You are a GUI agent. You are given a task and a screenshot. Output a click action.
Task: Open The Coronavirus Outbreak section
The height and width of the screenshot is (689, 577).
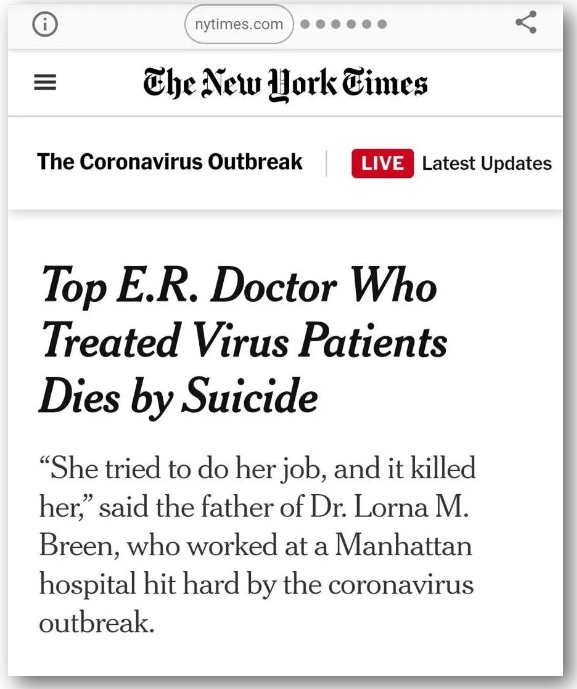[x=170, y=162]
